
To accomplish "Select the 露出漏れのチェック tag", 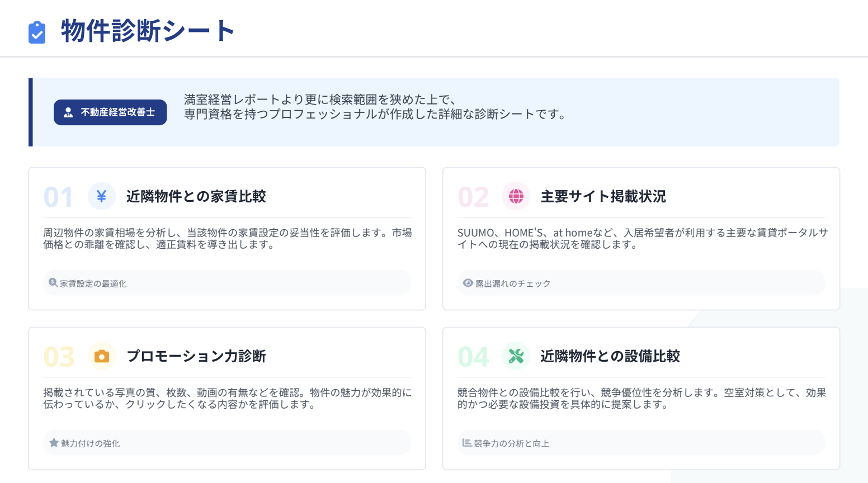I will [513, 283].
